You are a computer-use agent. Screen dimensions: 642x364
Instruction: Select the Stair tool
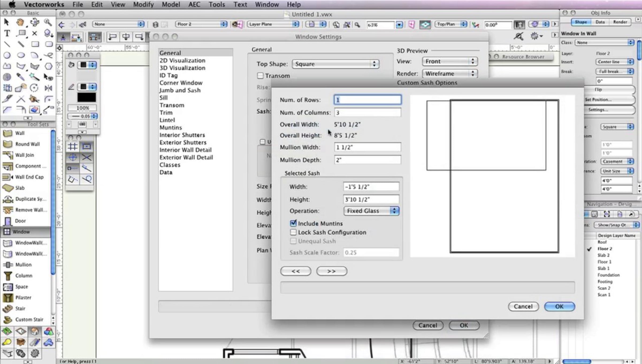tap(20, 308)
